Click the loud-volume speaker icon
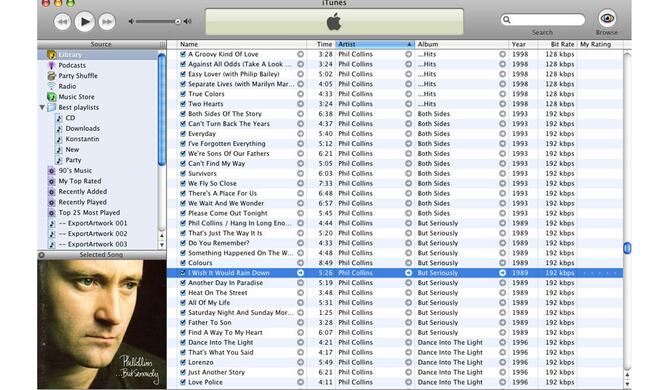The height and width of the screenshot is (390, 660). [x=187, y=21]
